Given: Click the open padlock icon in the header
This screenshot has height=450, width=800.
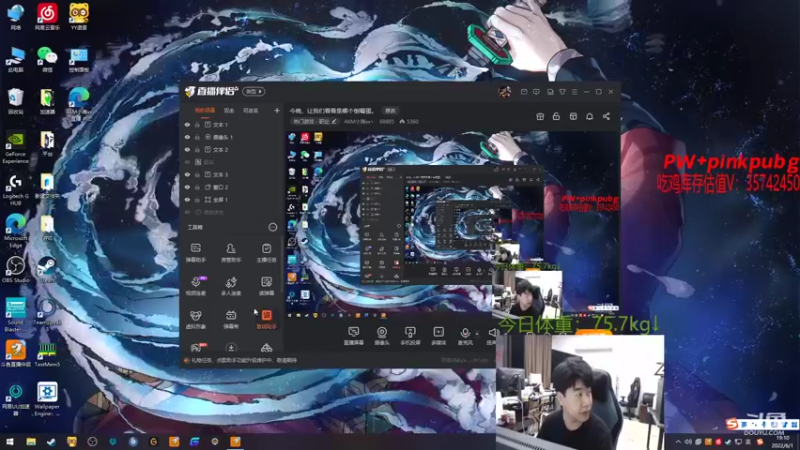Looking at the screenshot, I should pyautogui.click(x=556, y=116).
